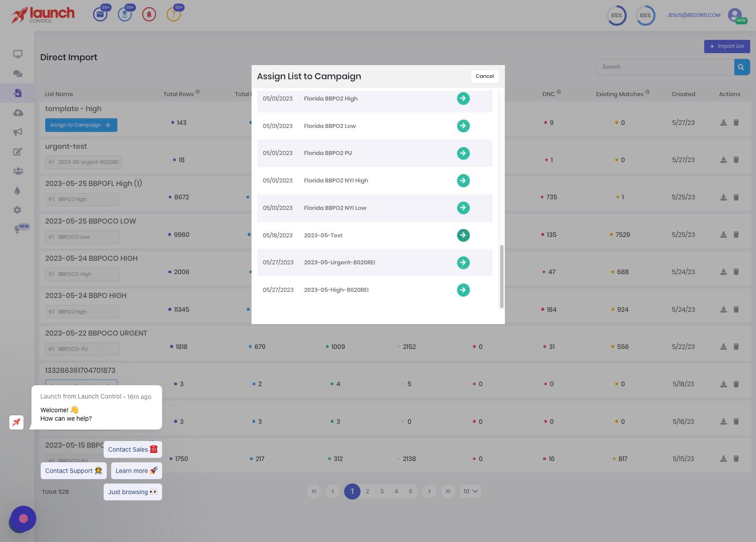Screen dimensions: 756x542
Task: Delete the urgent-test list via trash icon
Action: (737, 160)
